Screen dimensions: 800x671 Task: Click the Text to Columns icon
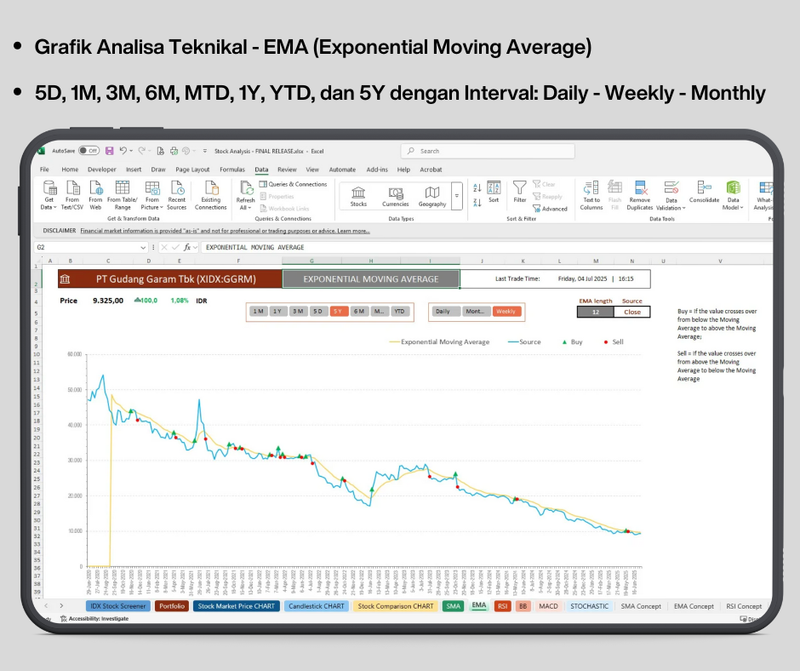pos(591,195)
